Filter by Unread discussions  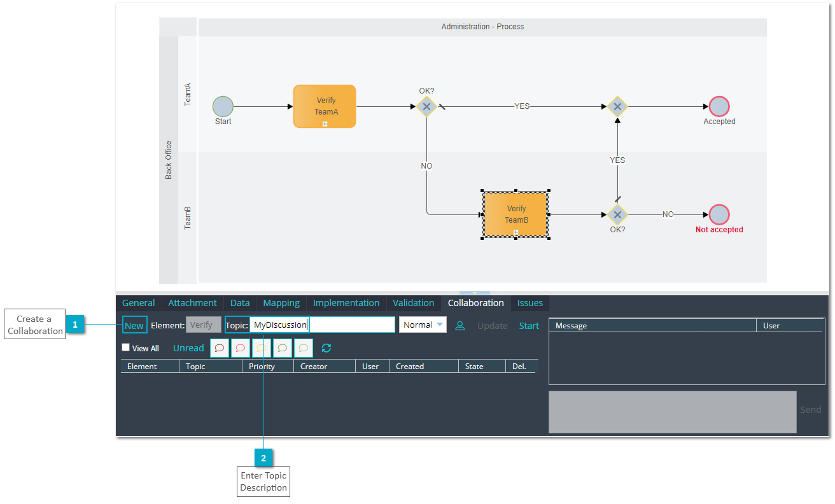click(x=188, y=348)
